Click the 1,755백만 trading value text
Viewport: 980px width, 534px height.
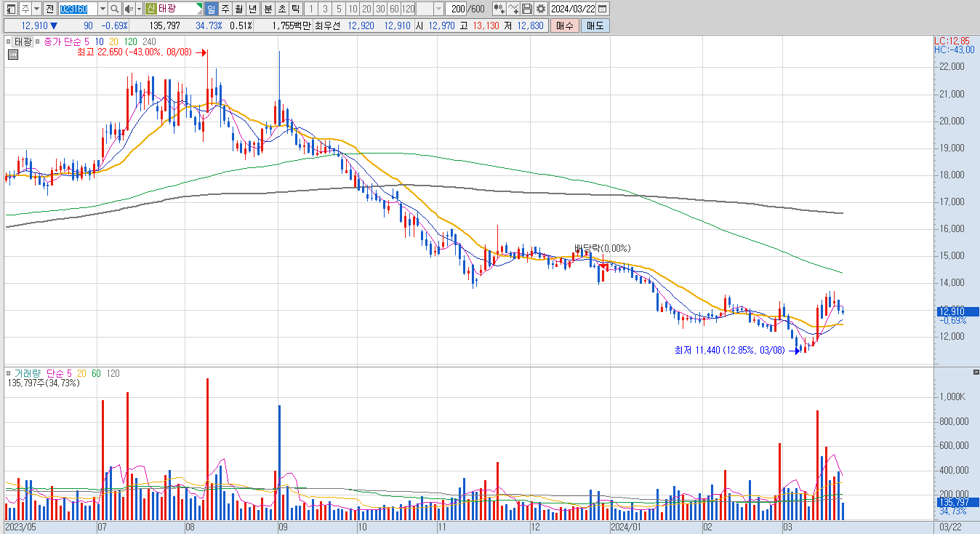292,25
